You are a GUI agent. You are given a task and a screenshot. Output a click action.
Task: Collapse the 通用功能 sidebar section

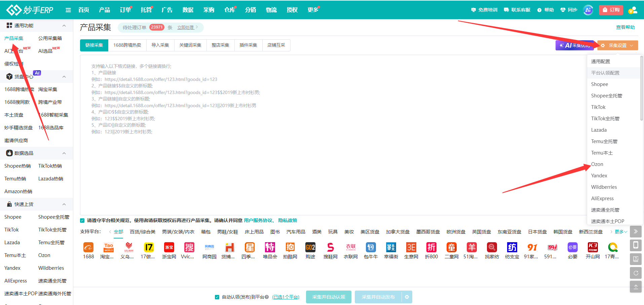64,26
